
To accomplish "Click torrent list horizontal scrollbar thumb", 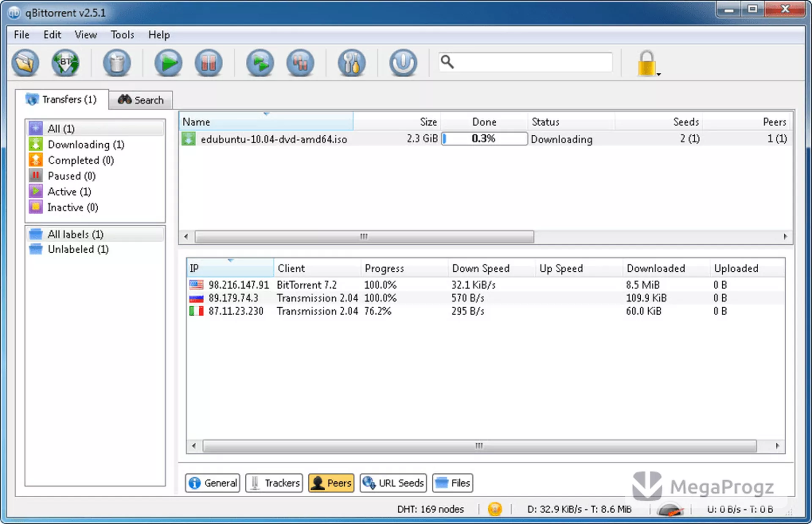I will click(x=364, y=236).
